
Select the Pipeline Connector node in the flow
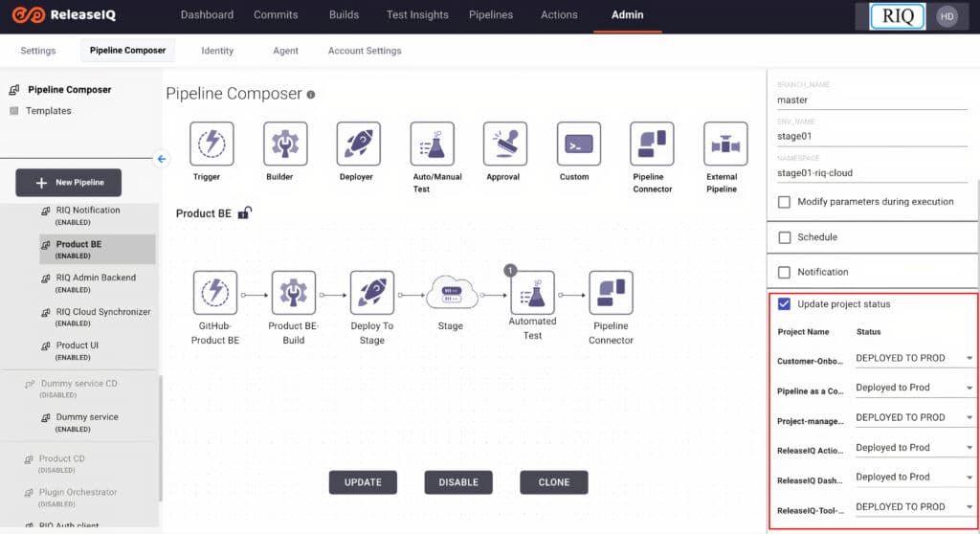(611, 293)
